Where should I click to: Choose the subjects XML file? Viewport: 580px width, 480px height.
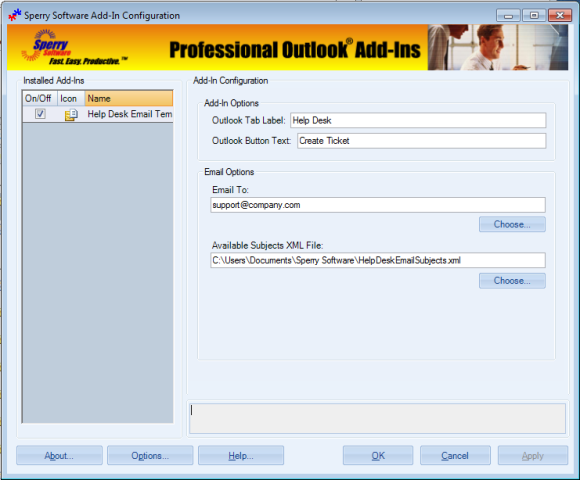tap(512, 281)
